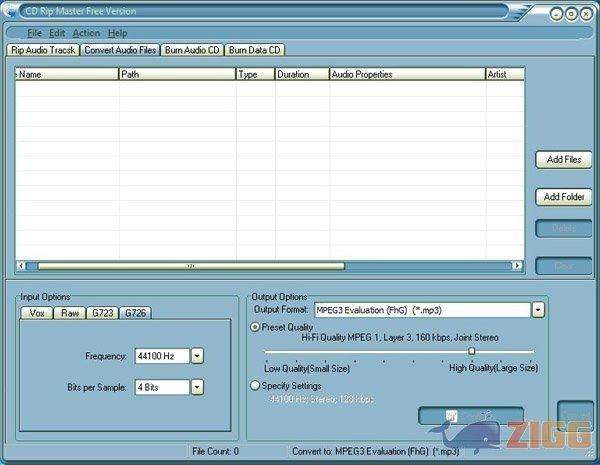Switch to the Convert Audio Files tab

click(120, 50)
